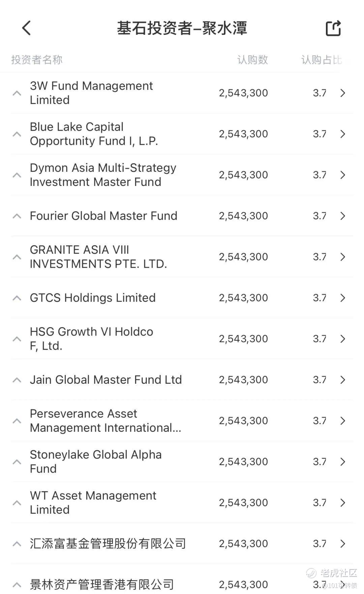364x594 pixels.
Task: Collapse the Blue Lake Capital row chevron
Action: 17,134
